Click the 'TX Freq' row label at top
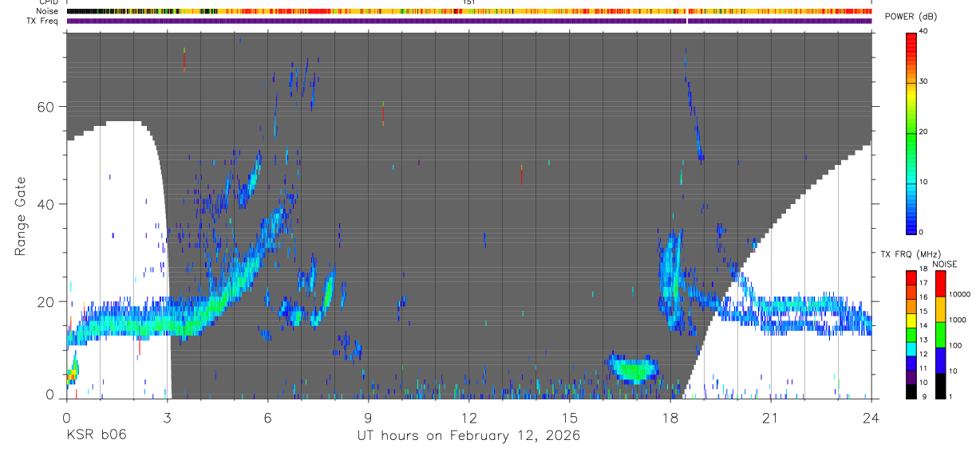 tap(43, 21)
